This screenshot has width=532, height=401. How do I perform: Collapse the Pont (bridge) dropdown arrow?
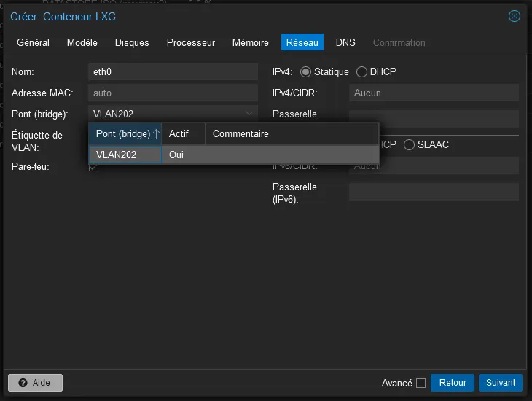pos(249,114)
